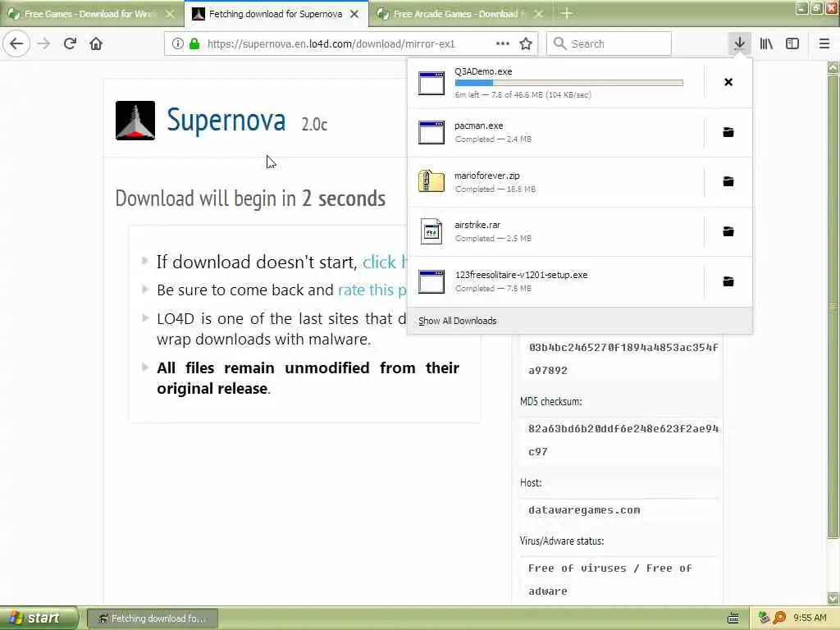Select the airstrike.rar download entry name
The width and height of the screenshot is (840, 630).
[x=477, y=225]
